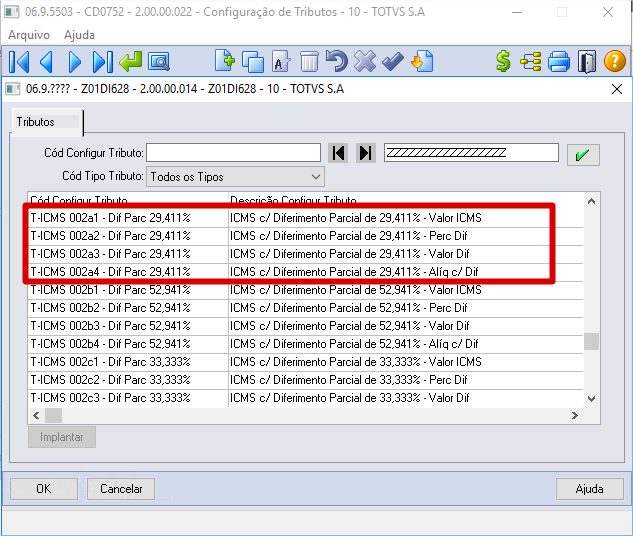Undo action curved arrow icon
This screenshot has width=633, height=536.
tap(337, 61)
